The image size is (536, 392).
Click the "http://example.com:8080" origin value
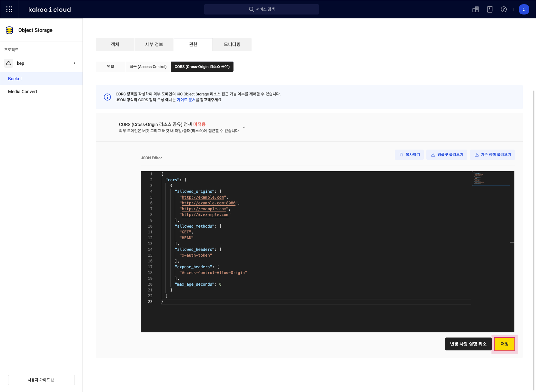tap(209, 203)
